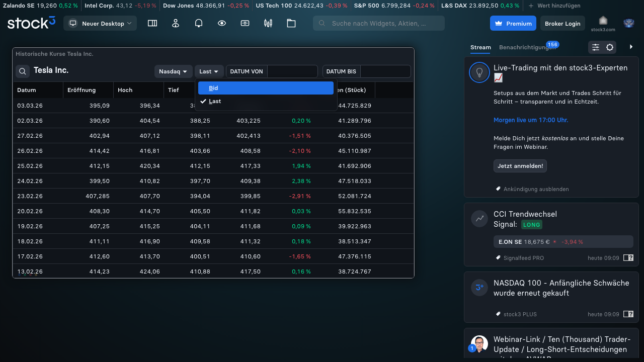Expand the Nasdaq exchange dropdown
Viewport: 644px width, 362px height.
coord(173,71)
